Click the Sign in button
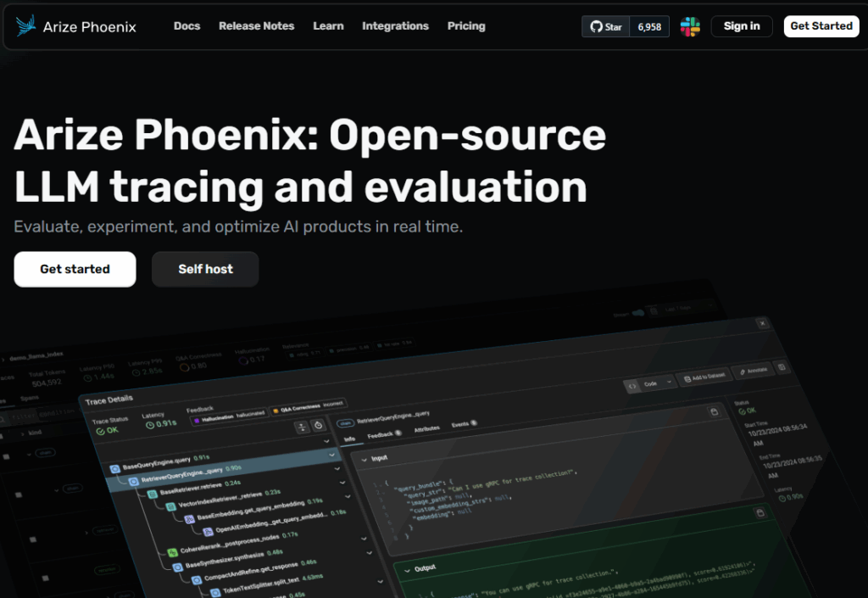This screenshot has width=868, height=598. point(742,26)
